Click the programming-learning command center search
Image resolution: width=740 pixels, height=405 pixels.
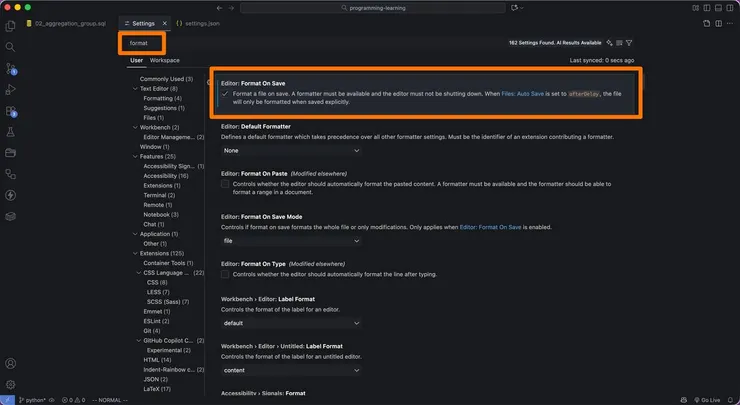(373, 8)
